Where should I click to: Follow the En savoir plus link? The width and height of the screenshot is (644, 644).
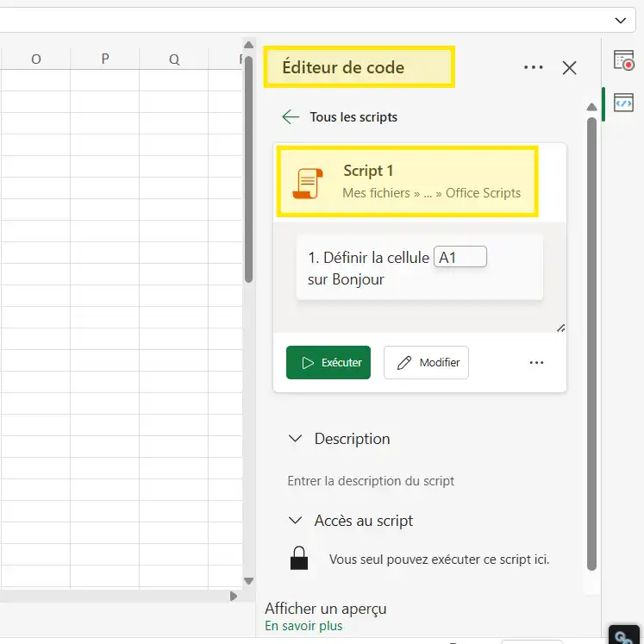[x=303, y=626]
